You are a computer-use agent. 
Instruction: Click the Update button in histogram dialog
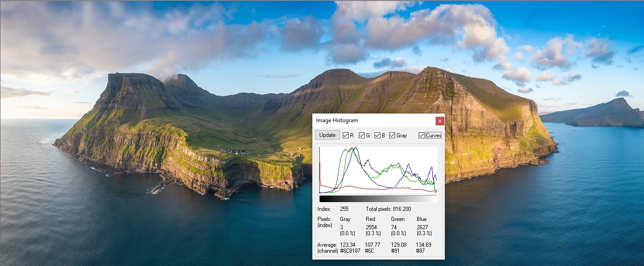(x=328, y=135)
